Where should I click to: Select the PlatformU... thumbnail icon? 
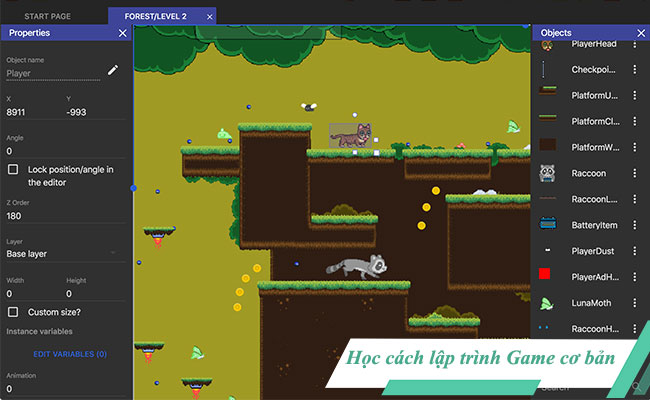pyautogui.click(x=548, y=90)
